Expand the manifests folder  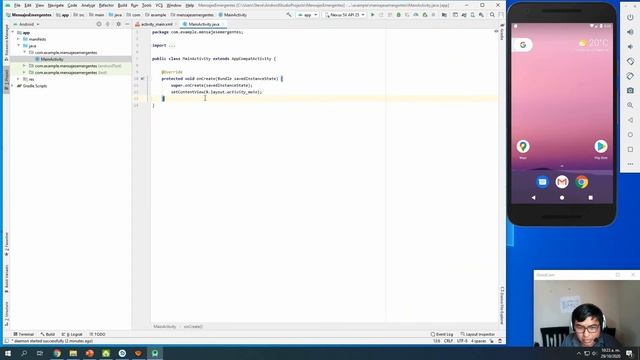tap(19, 39)
